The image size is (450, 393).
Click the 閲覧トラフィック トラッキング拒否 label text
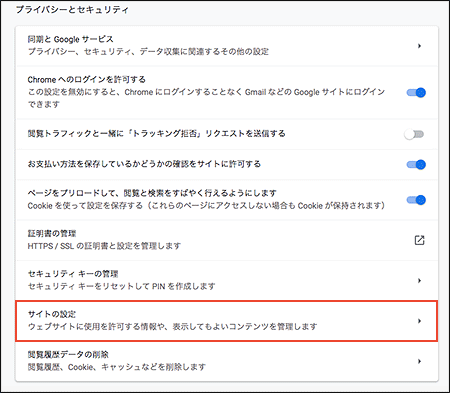(x=156, y=134)
